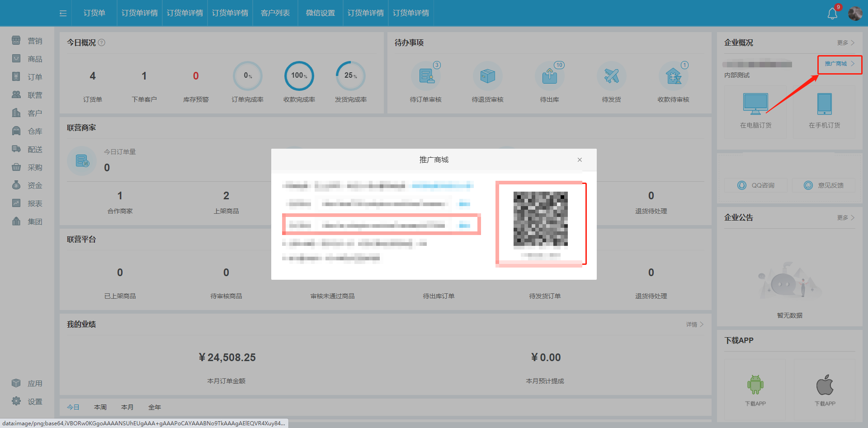
Task: Click the hamburger menu in the top bar
Action: point(62,13)
